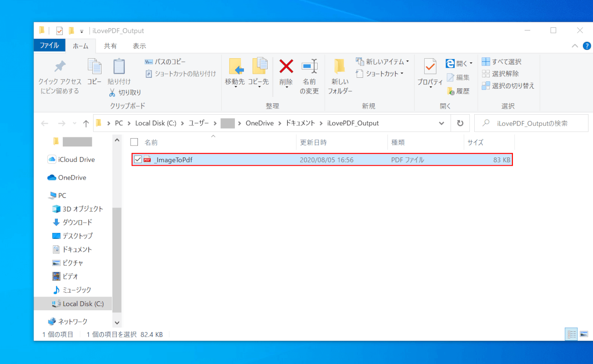
Task: Pin to Quick Access icon
Action: point(60,67)
